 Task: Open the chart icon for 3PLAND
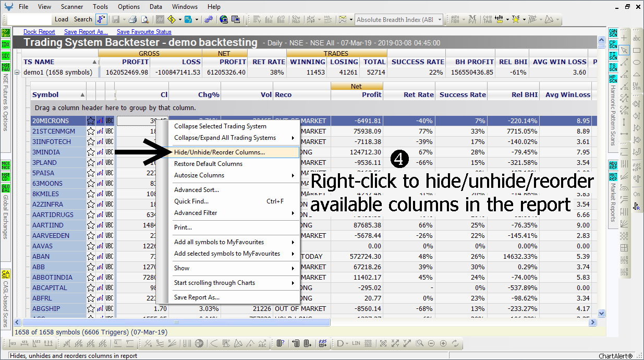pos(100,163)
